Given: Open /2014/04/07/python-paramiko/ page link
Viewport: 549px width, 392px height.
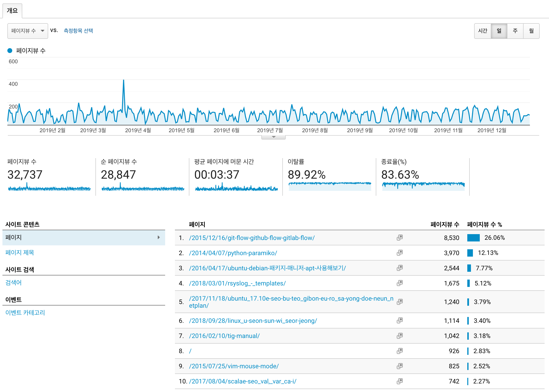Looking at the screenshot, I should tap(233, 253).
